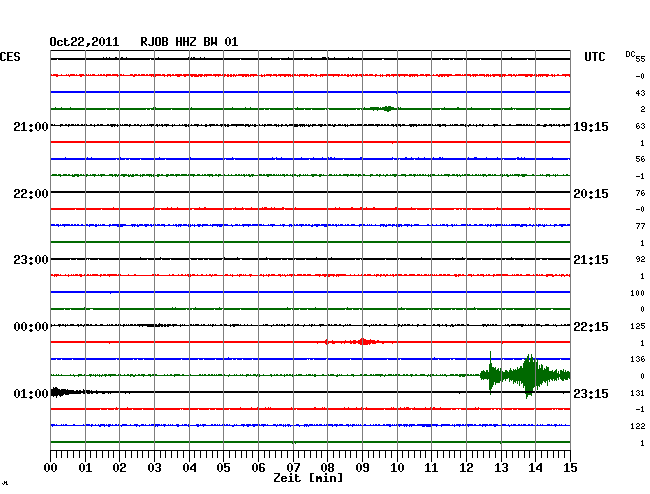Select the DC offset value 136
The height and width of the screenshot is (494, 650).
pos(637,359)
